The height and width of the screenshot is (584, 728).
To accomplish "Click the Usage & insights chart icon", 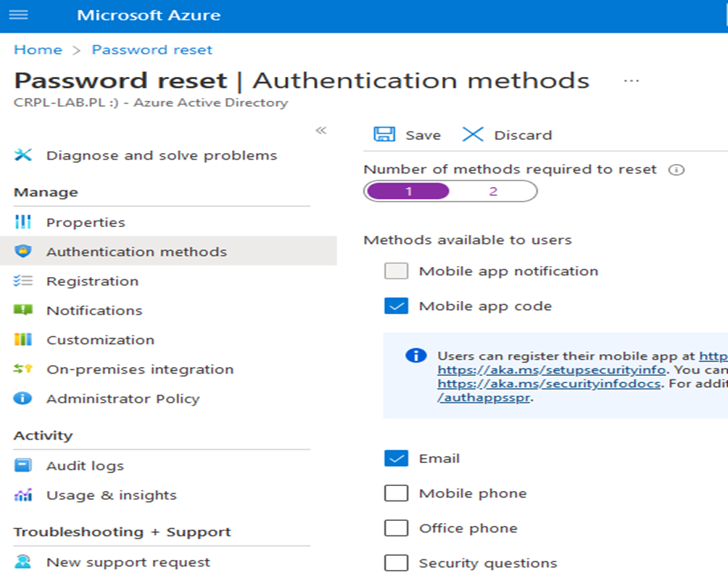I will click(x=23, y=495).
